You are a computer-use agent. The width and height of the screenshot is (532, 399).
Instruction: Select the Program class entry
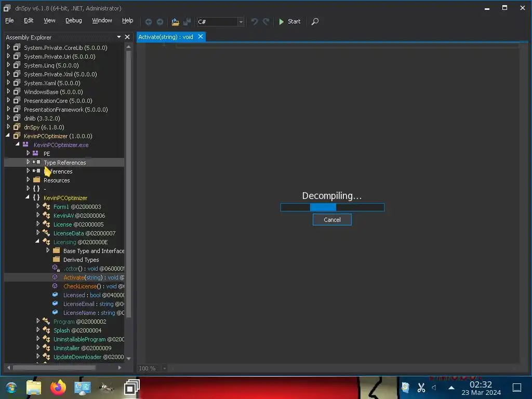click(79, 321)
